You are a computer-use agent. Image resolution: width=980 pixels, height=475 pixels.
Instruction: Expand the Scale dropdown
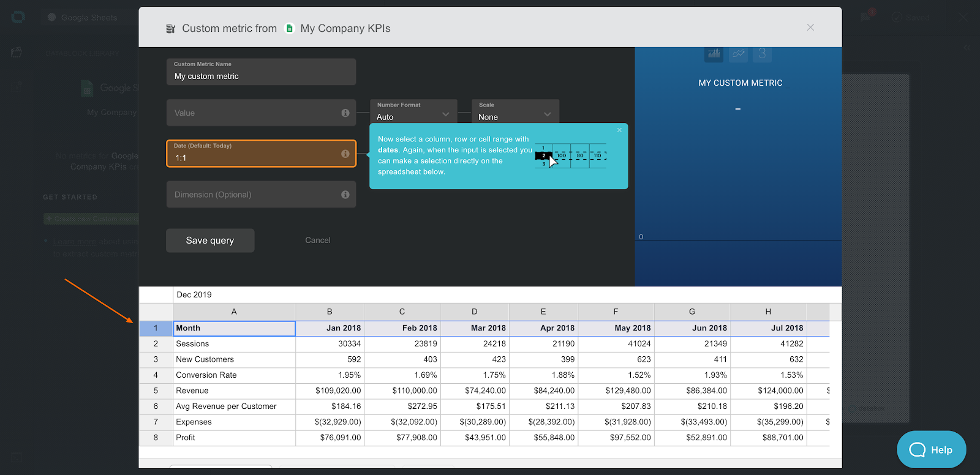(514, 113)
